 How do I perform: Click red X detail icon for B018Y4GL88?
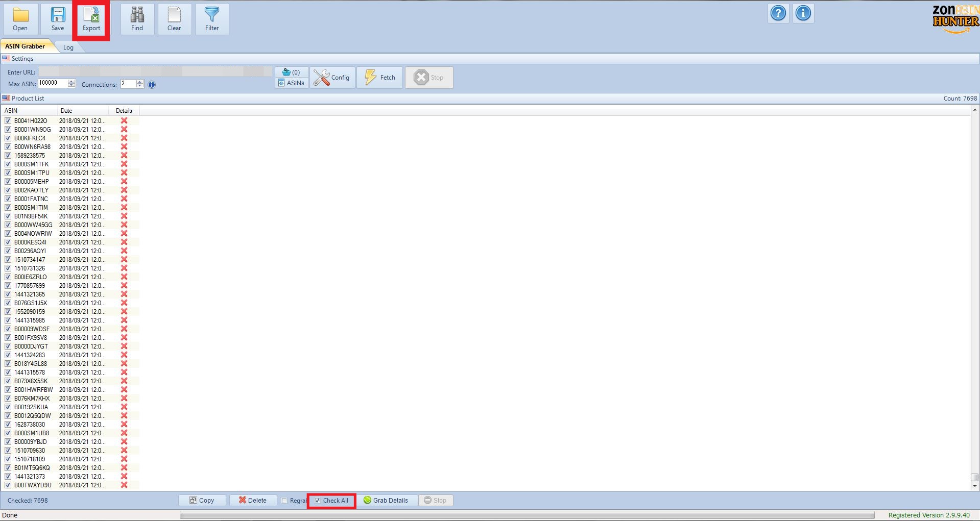[x=124, y=364]
